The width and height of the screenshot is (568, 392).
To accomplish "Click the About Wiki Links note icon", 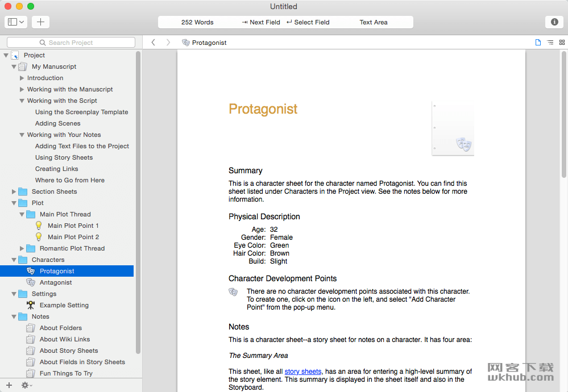I will click(31, 339).
